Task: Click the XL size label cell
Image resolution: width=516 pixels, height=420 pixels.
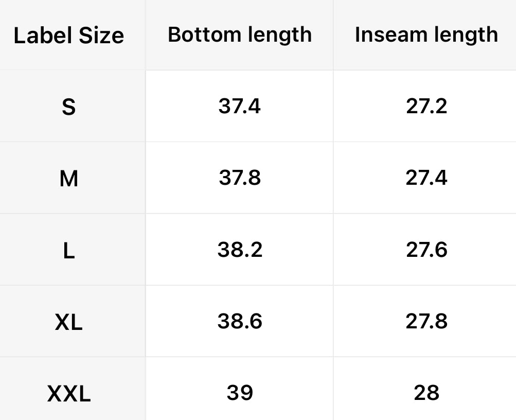Action: click(68, 322)
